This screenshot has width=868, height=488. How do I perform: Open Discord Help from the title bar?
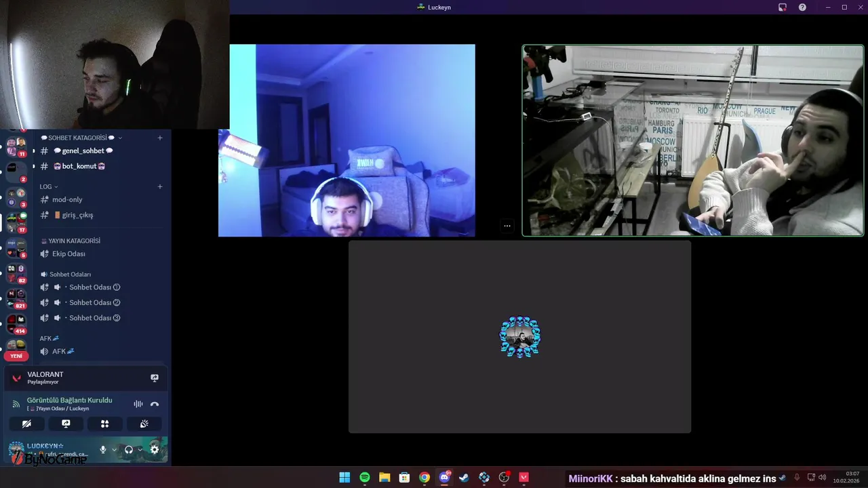[x=802, y=7]
